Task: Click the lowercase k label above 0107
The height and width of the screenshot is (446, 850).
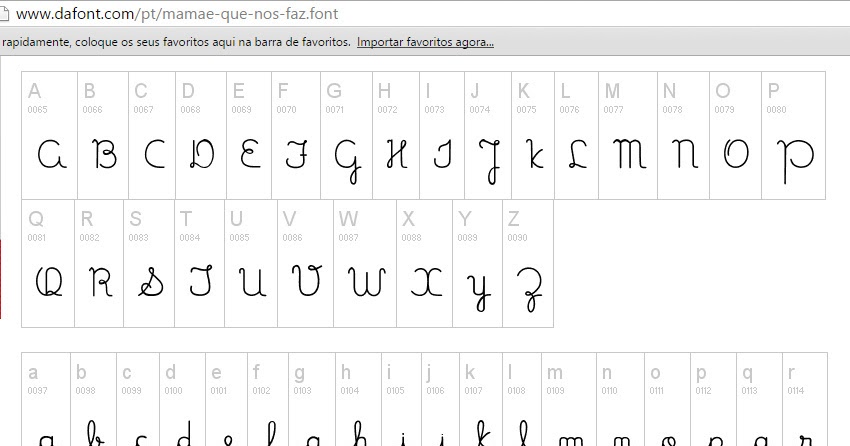Action: tap(470, 372)
